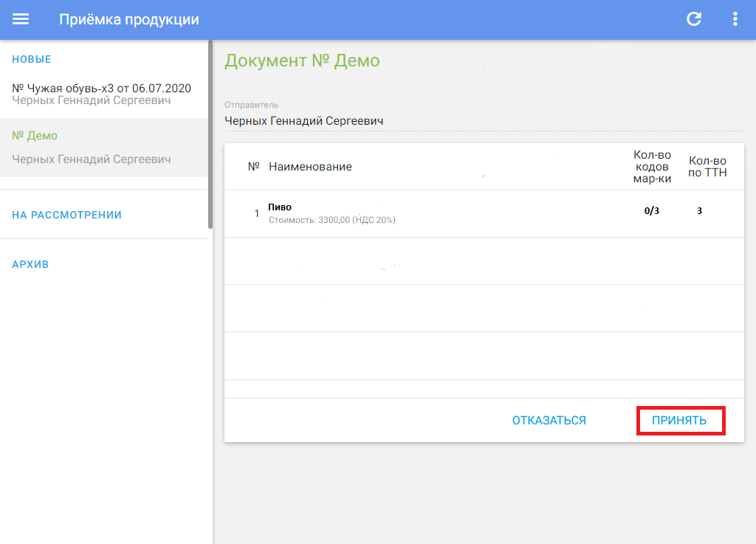Expand the НА РАССМОТРЕНИИ section

pyautogui.click(x=66, y=215)
